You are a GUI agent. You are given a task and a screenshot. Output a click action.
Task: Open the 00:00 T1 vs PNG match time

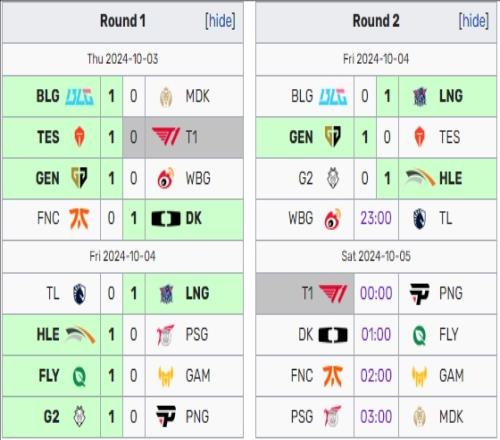(376, 294)
